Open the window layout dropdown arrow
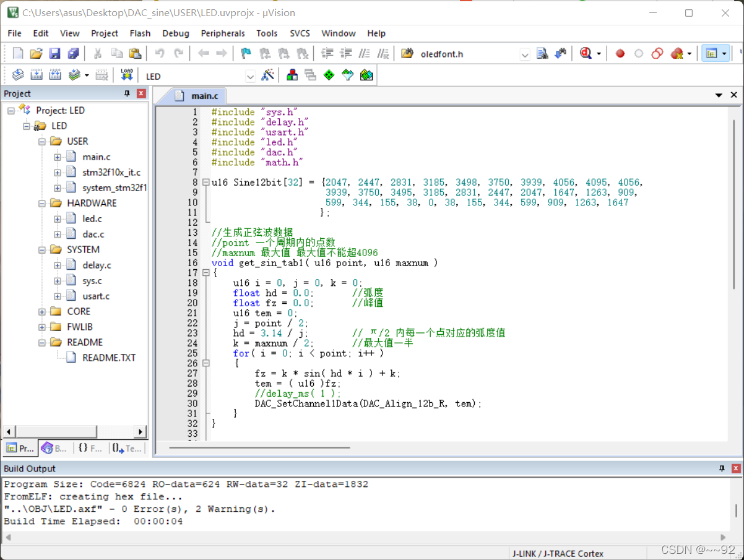The width and height of the screenshot is (744, 560). pos(724,54)
